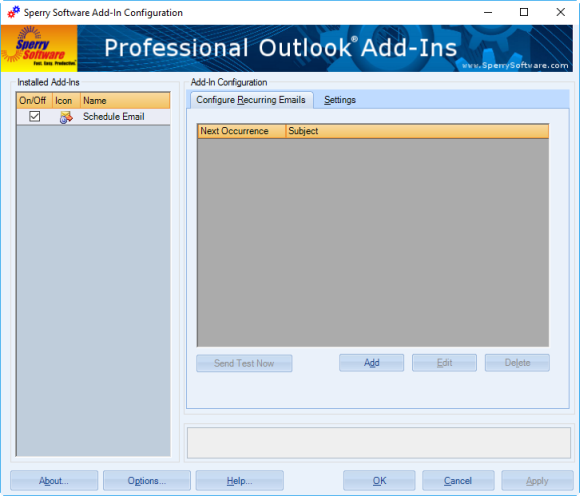Click the Subject column header
Screen dimensions: 580x496
[x=417, y=131]
